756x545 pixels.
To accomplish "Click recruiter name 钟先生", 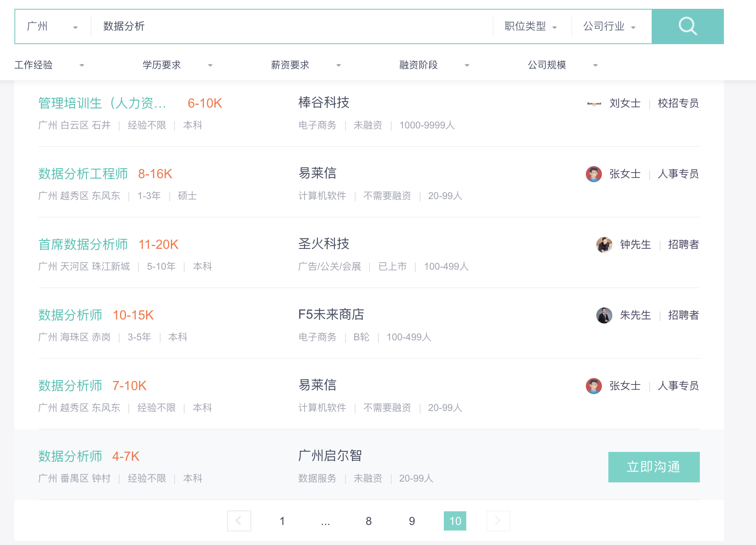I will coord(636,245).
